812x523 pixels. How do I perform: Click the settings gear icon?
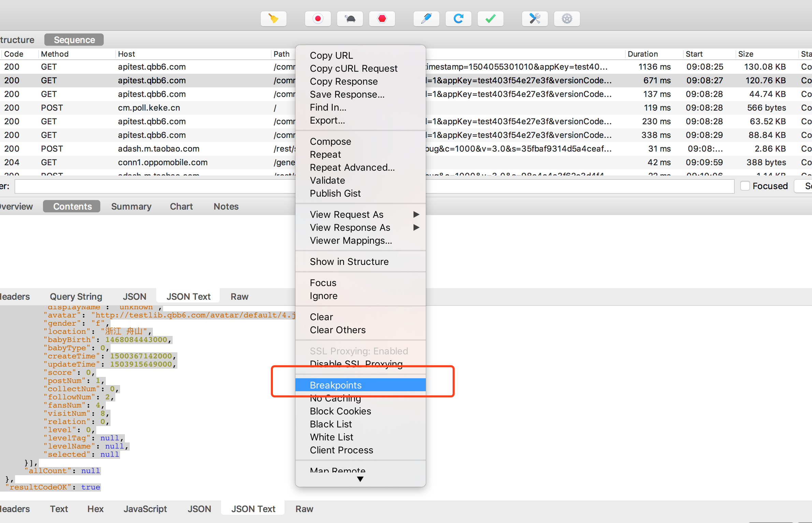click(x=566, y=18)
